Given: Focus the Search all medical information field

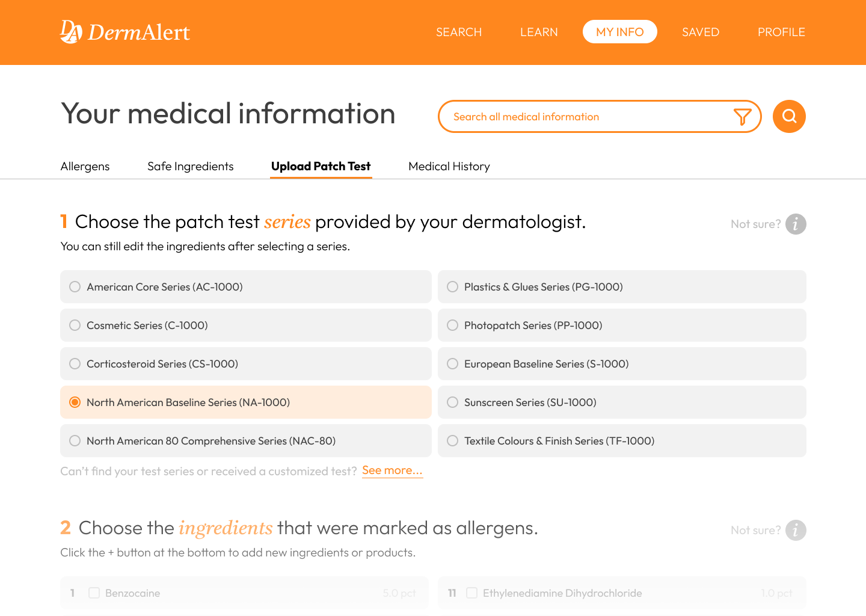Looking at the screenshot, I should pos(583,117).
